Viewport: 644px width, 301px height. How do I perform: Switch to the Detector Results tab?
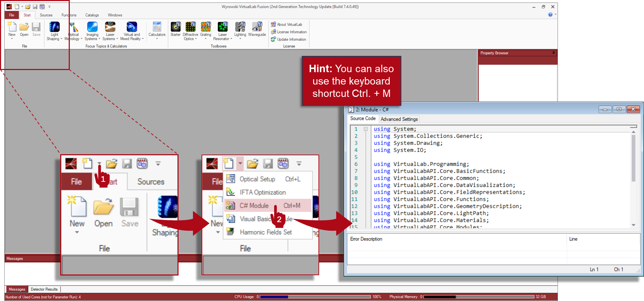point(44,289)
